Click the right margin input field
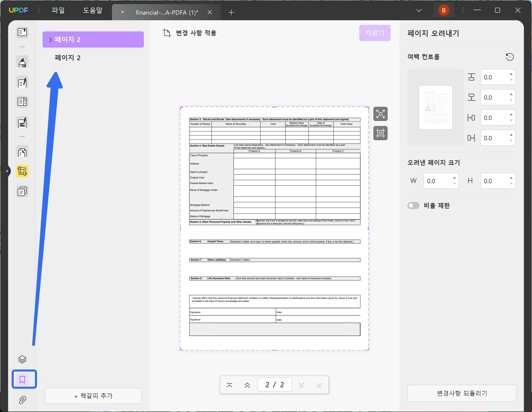 click(x=498, y=138)
